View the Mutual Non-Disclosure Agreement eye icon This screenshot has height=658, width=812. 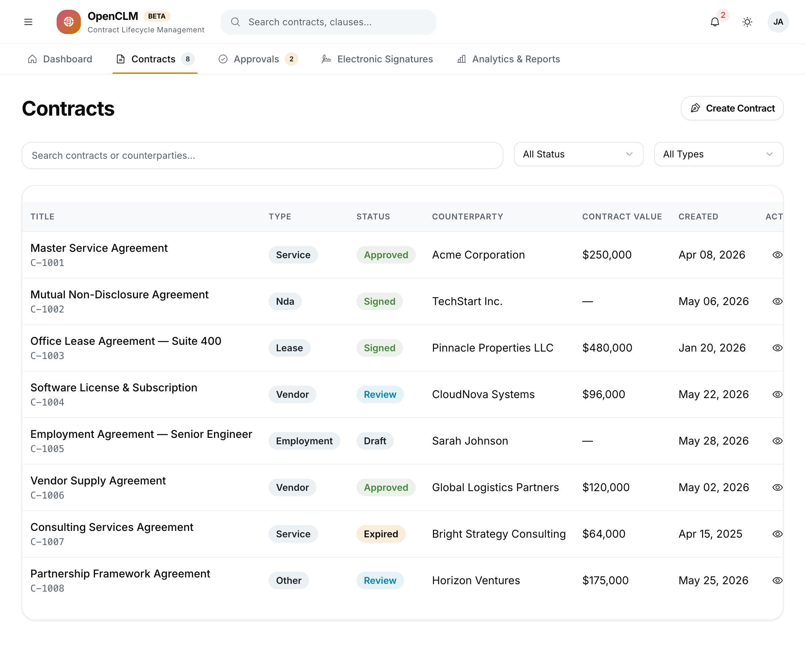point(778,301)
